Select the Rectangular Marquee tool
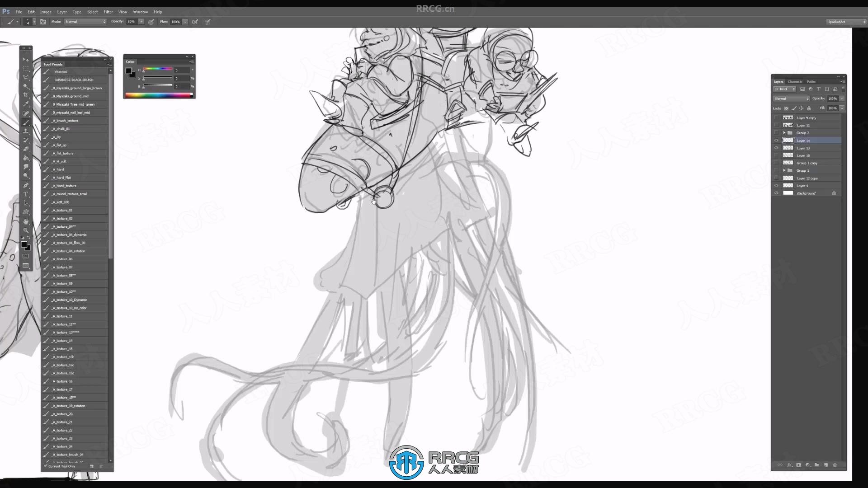 pos(26,69)
